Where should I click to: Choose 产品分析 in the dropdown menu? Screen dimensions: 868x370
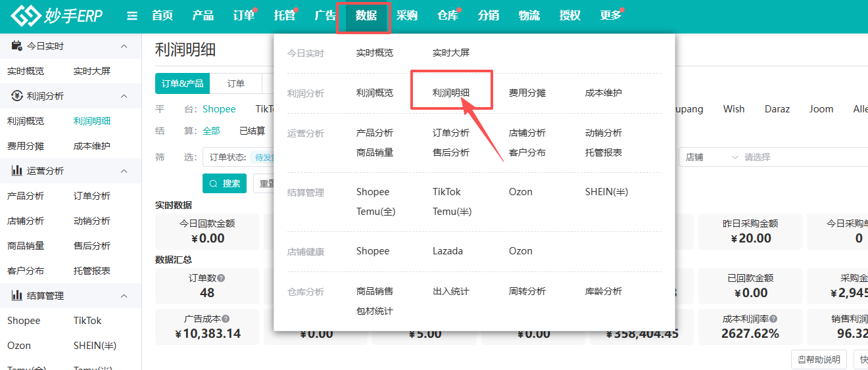pyautogui.click(x=375, y=133)
